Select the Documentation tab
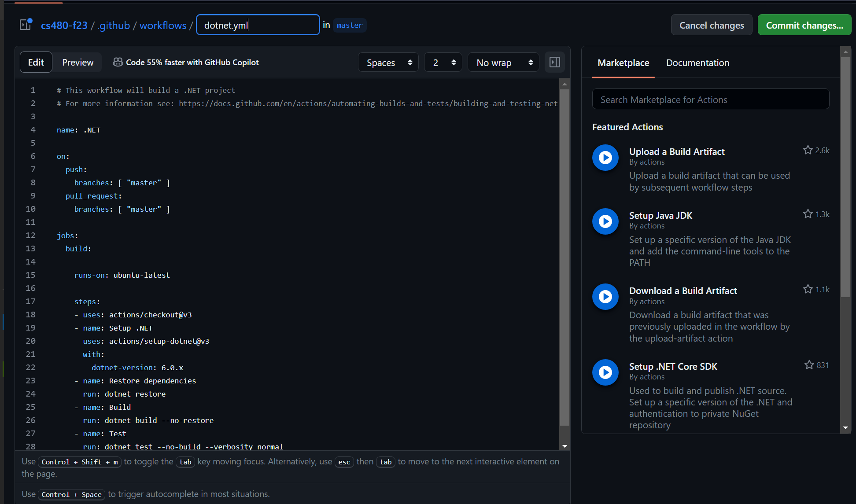856x504 pixels. pos(697,63)
